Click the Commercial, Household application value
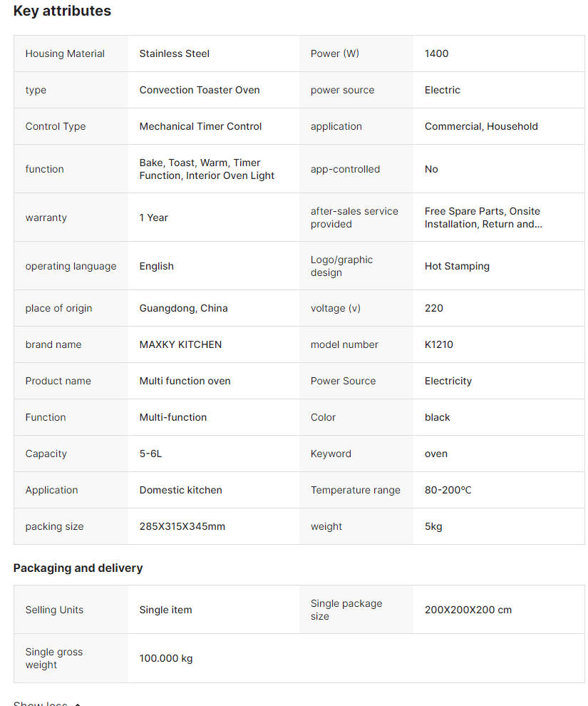 pos(481,126)
